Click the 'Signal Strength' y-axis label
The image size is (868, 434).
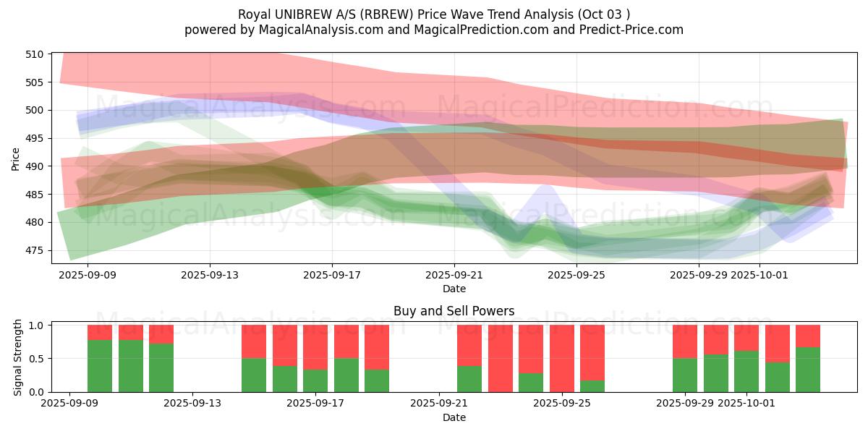(x=19, y=358)
